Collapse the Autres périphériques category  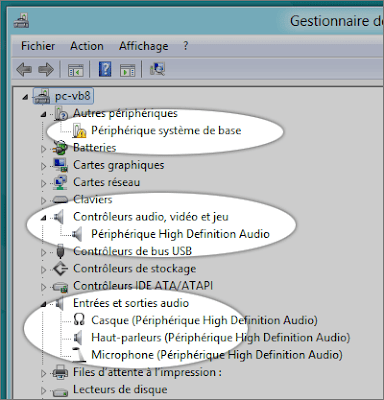(43, 115)
